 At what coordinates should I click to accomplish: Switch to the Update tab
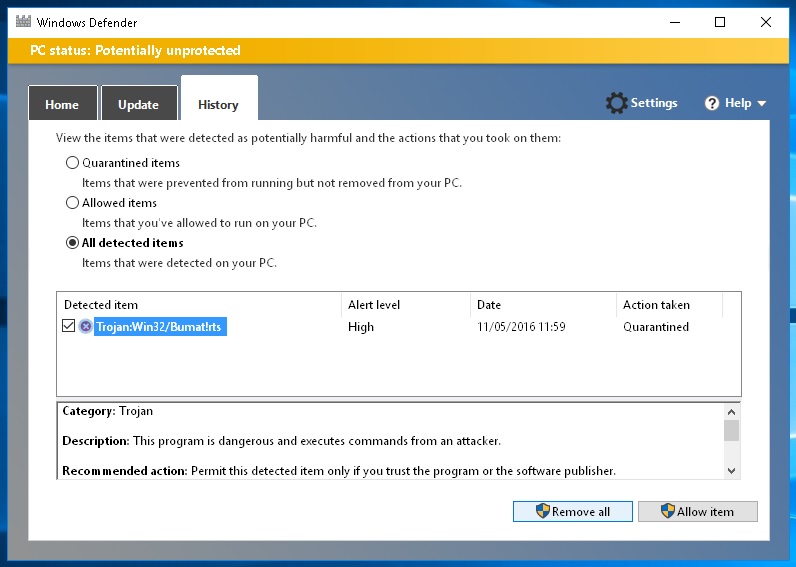click(x=139, y=103)
